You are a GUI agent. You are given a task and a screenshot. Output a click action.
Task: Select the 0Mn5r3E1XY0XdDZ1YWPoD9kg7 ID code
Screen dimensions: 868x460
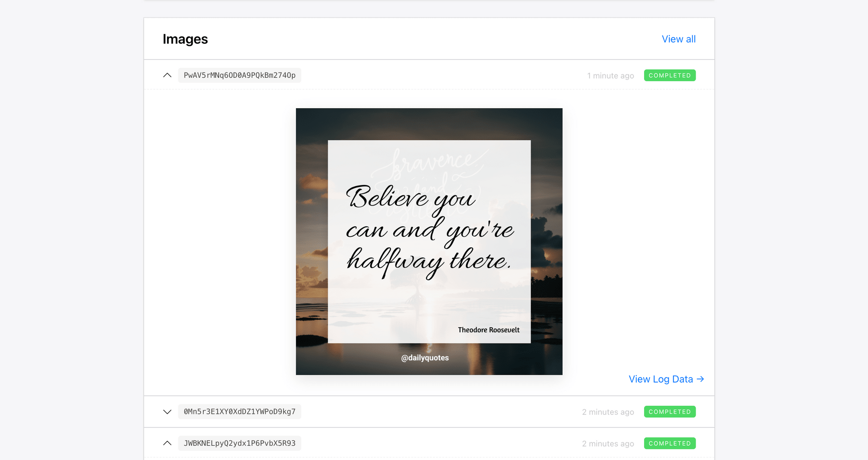pos(240,412)
